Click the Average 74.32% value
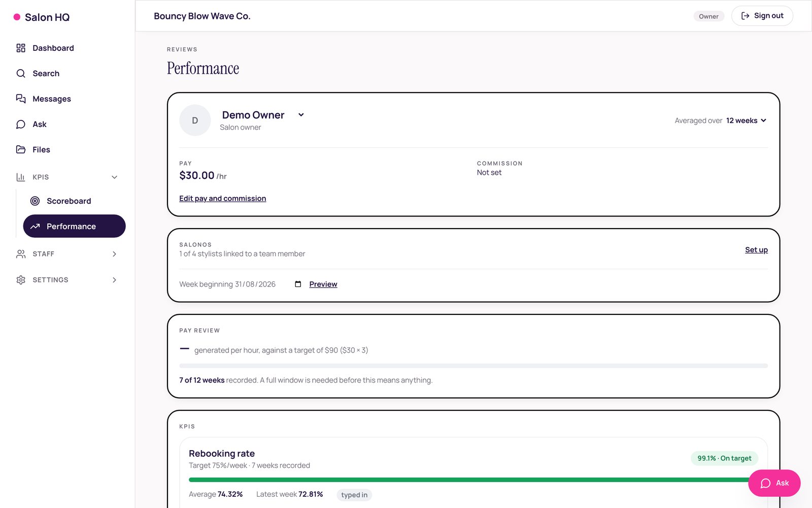Image resolution: width=812 pixels, height=508 pixels. [216, 494]
